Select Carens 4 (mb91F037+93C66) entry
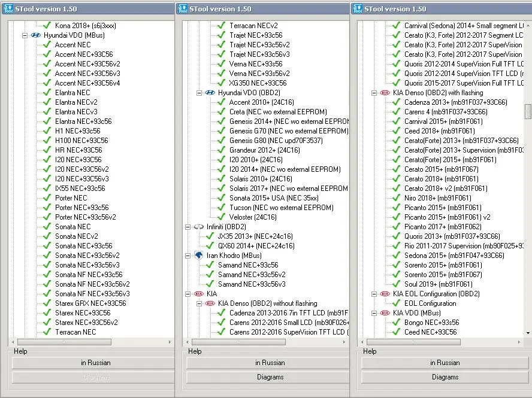Viewport: 532px width, 398px height. point(446,112)
